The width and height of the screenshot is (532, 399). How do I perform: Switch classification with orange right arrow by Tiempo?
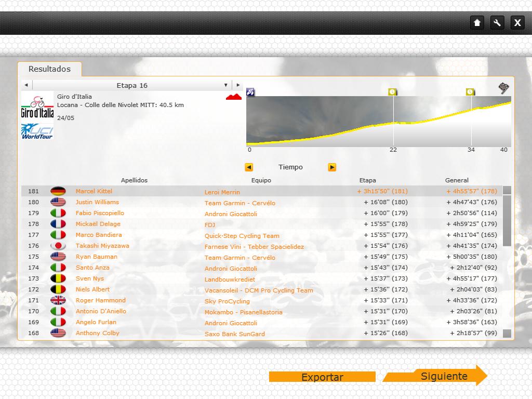pos(332,167)
